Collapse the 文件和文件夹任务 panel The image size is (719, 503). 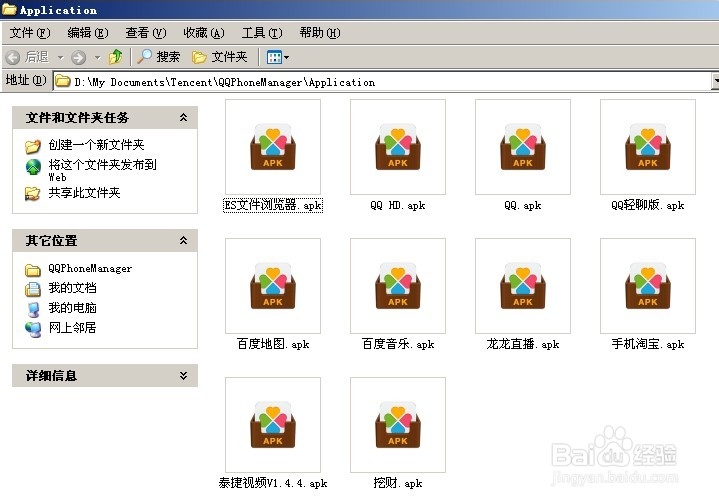pos(183,118)
